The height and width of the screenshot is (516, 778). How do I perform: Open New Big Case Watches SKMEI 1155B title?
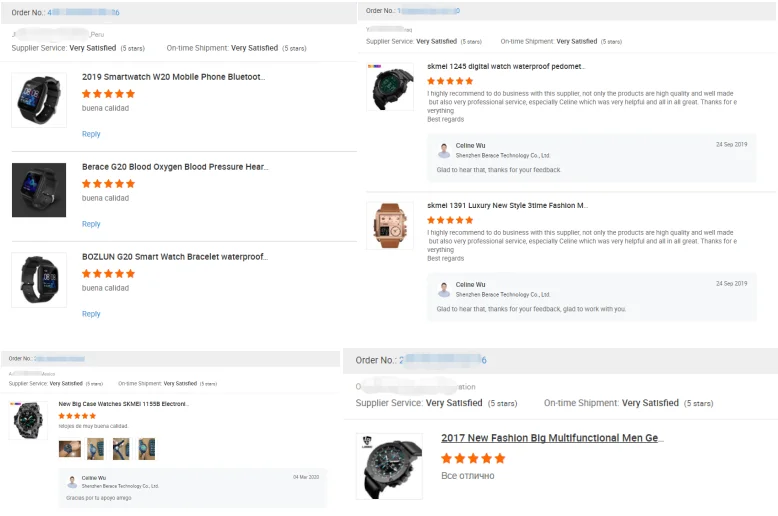tap(123, 404)
